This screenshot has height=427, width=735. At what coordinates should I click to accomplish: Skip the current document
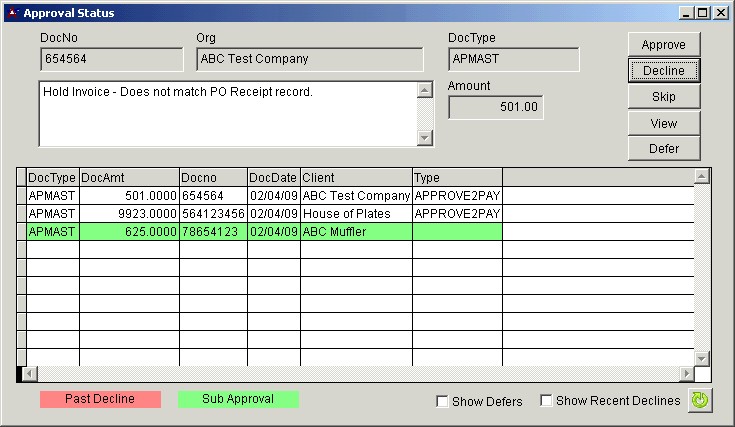(x=664, y=97)
